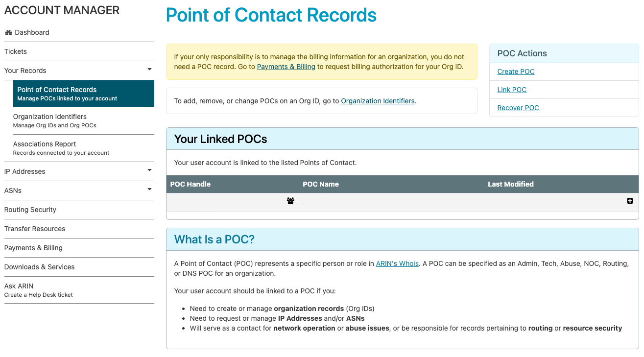Screen dimensions: 644x357
Task: Open Downloads & Services
Action: click(40, 267)
